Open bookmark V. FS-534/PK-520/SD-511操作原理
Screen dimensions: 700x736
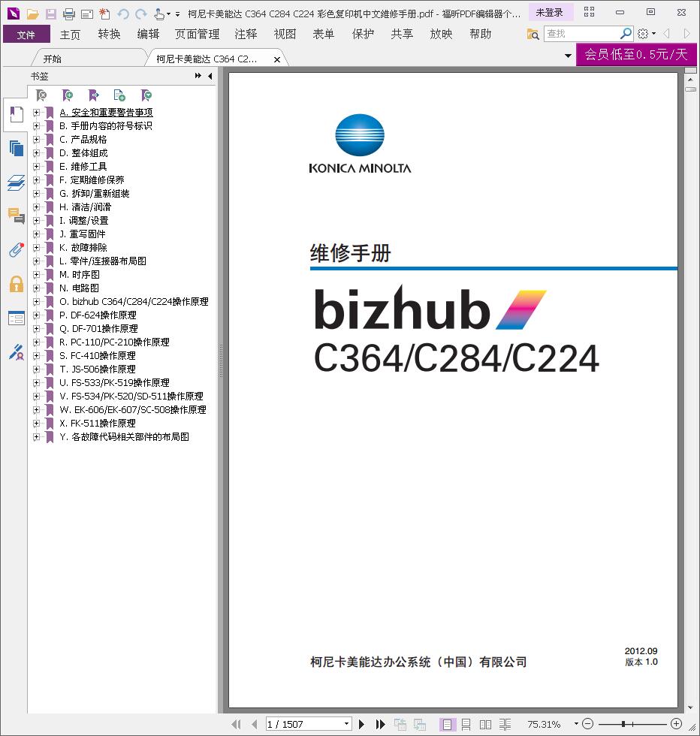pyautogui.click(x=131, y=397)
